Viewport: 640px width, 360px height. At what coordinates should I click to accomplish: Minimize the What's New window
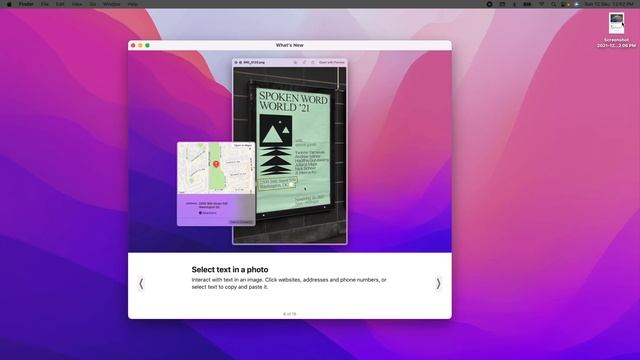tap(140, 45)
